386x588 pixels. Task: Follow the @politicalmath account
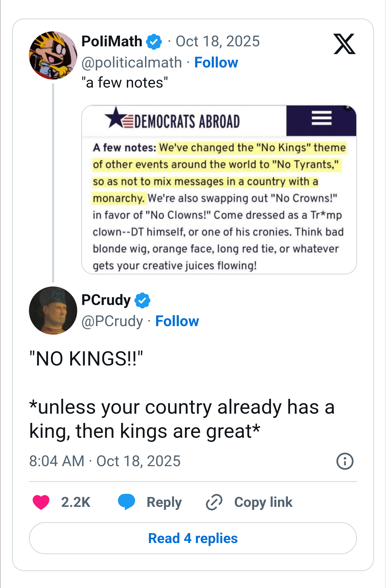[x=216, y=63]
